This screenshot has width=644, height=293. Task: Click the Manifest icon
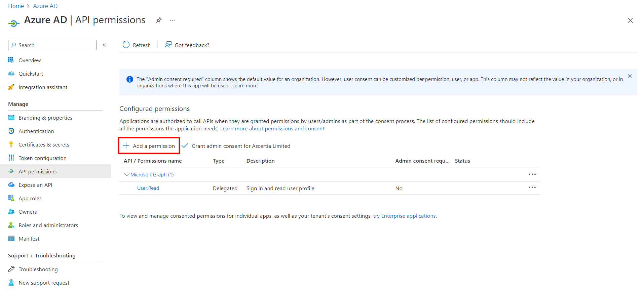point(11,239)
